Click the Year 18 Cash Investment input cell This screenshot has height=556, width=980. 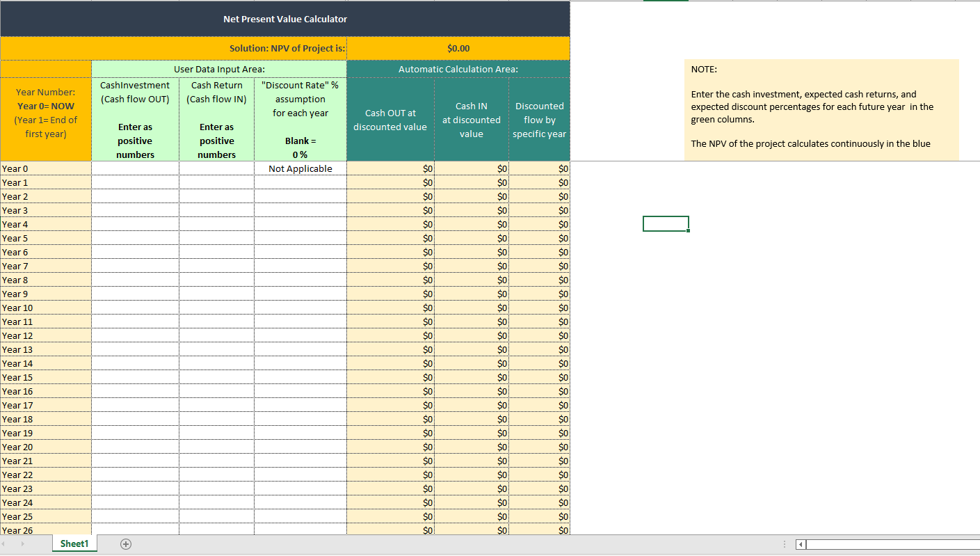pos(135,419)
